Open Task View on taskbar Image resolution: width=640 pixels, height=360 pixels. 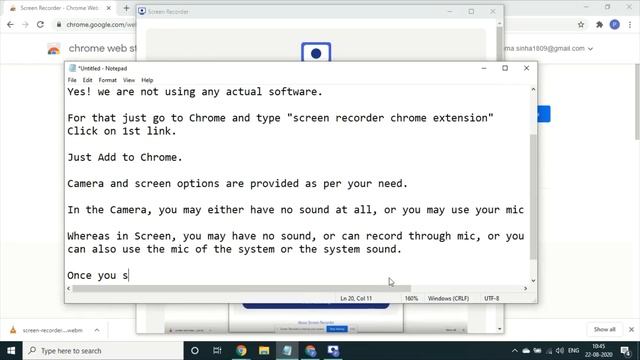coord(217,351)
